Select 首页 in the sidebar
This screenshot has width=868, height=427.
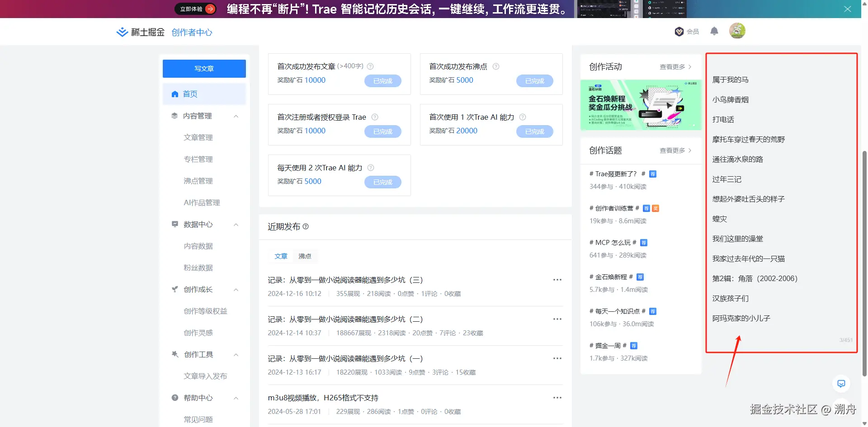click(x=204, y=94)
